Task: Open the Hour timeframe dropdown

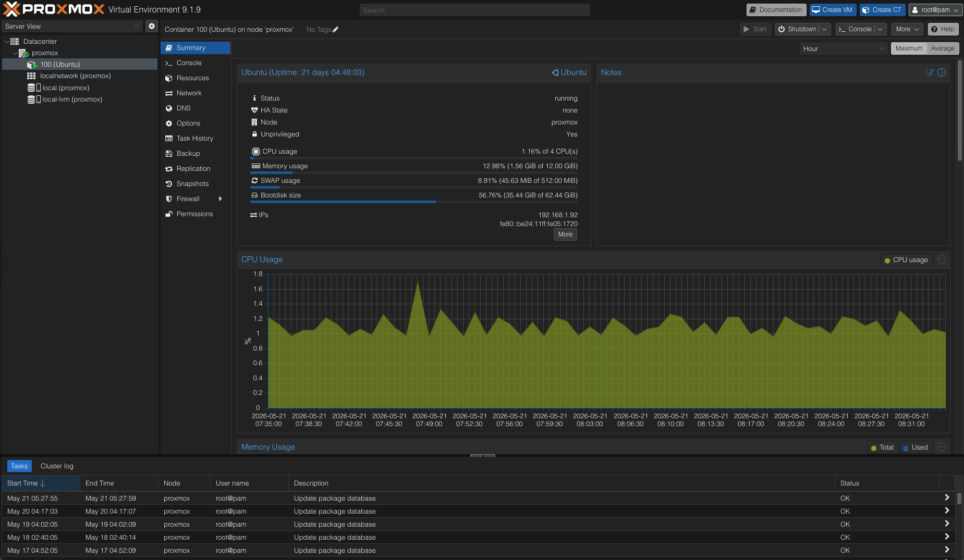Action: pyautogui.click(x=844, y=48)
